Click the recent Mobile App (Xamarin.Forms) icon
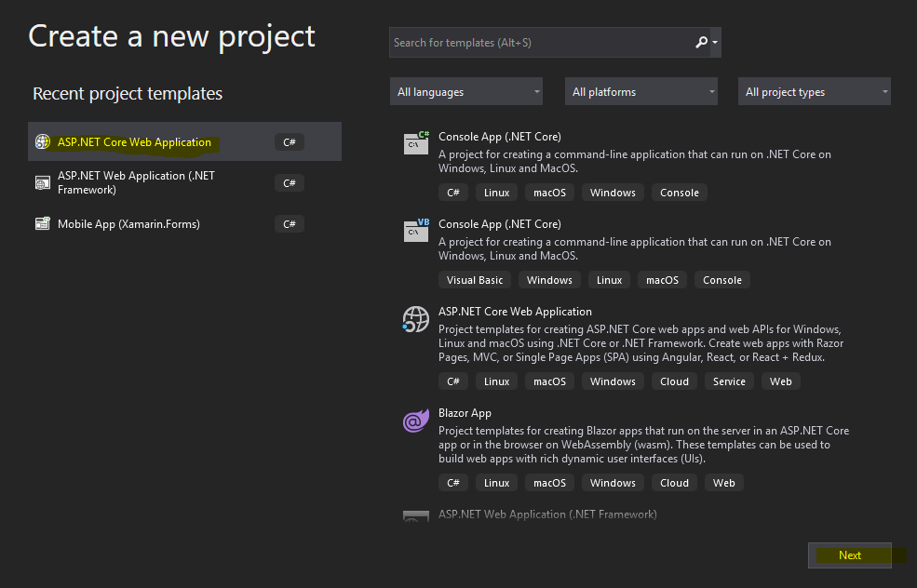Image resolution: width=917 pixels, height=588 pixels. [x=43, y=223]
